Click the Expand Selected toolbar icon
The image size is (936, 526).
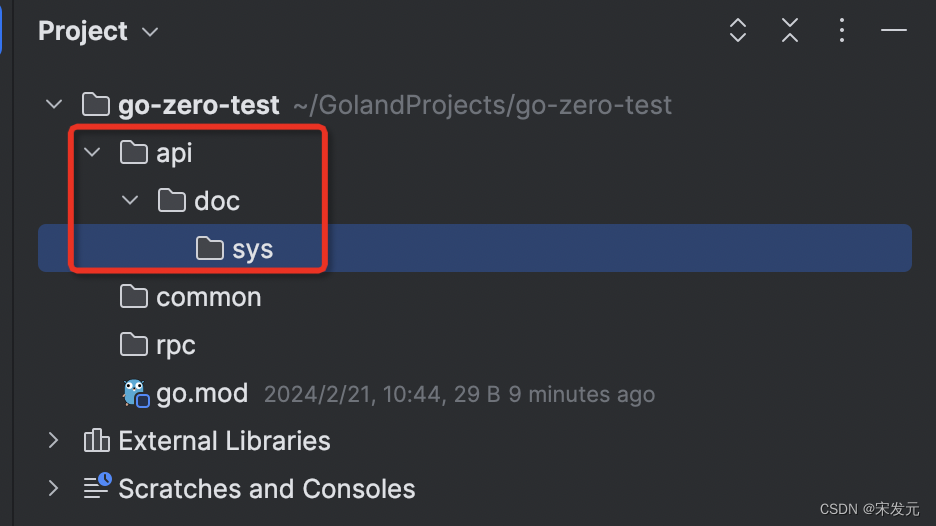point(738,31)
